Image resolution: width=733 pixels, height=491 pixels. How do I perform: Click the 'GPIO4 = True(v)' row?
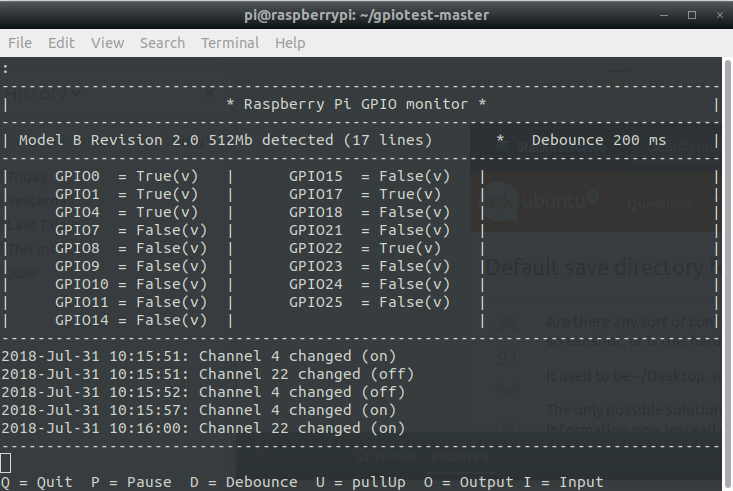tap(127, 212)
